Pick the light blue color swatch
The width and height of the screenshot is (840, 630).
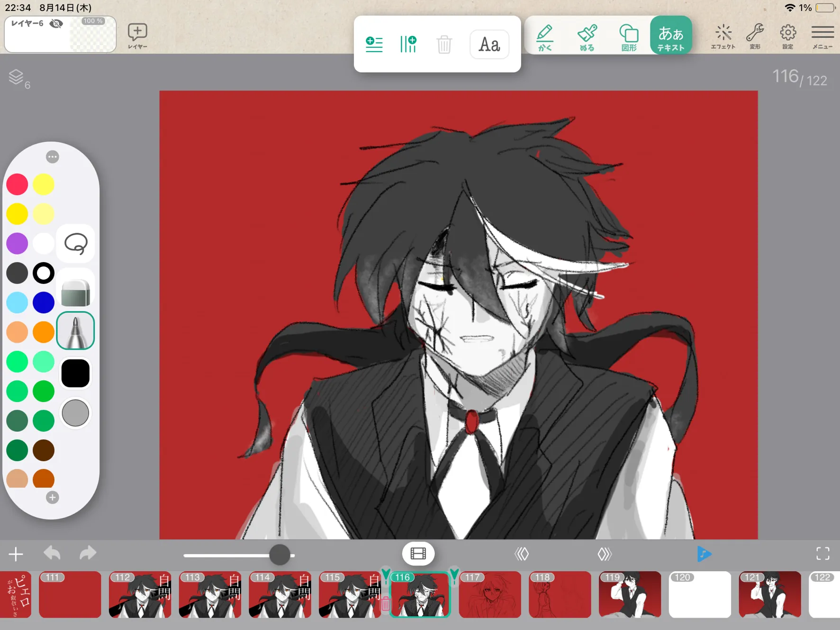(17, 302)
